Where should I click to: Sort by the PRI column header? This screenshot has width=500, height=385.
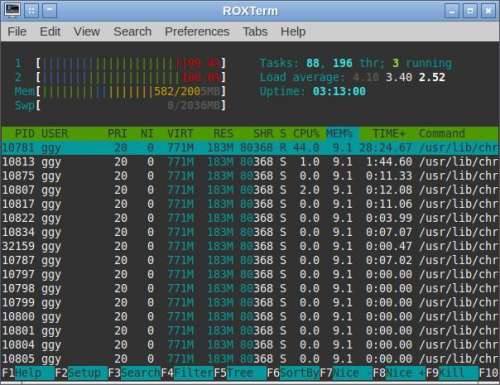point(117,134)
